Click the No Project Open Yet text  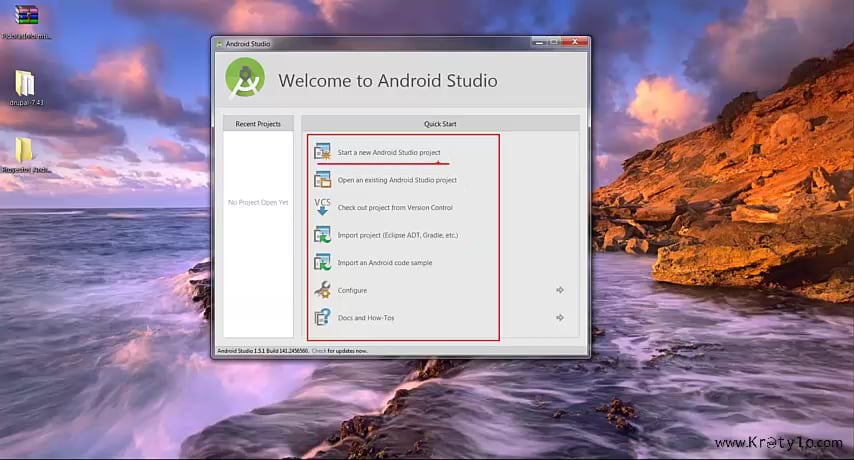click(x=258, y=203)
